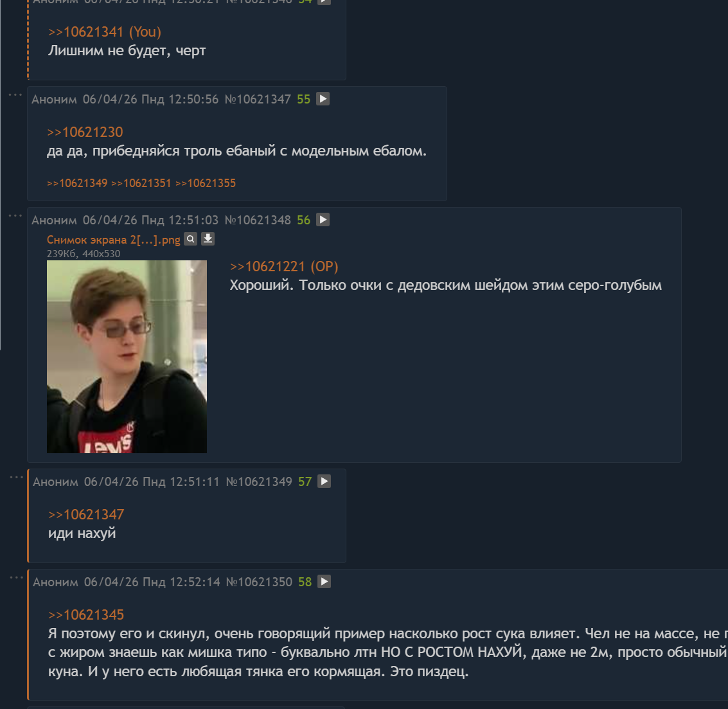Follow quote link >>10621230
Image resolution: width=728 pixels, height=709 pixels.
[85, 132]
